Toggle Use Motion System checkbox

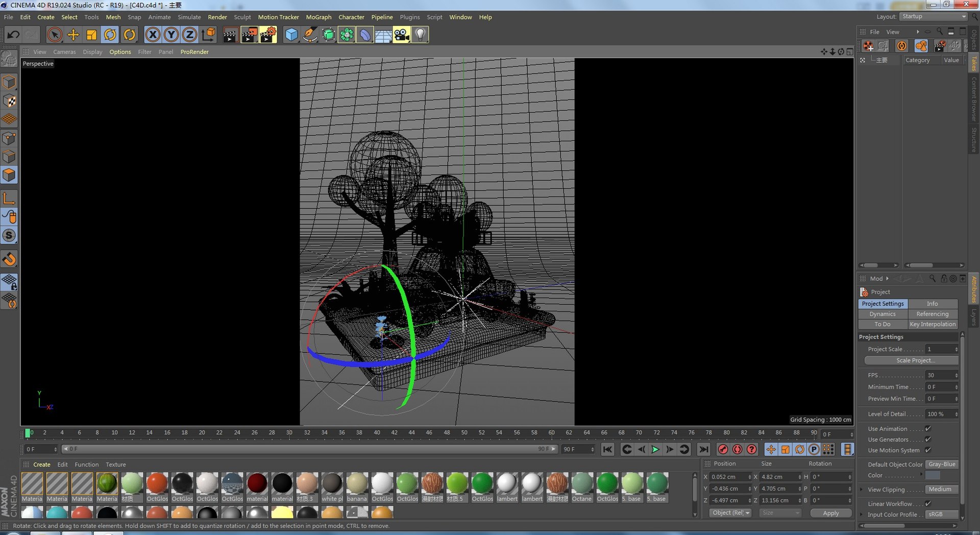click(x=928, y=450)
